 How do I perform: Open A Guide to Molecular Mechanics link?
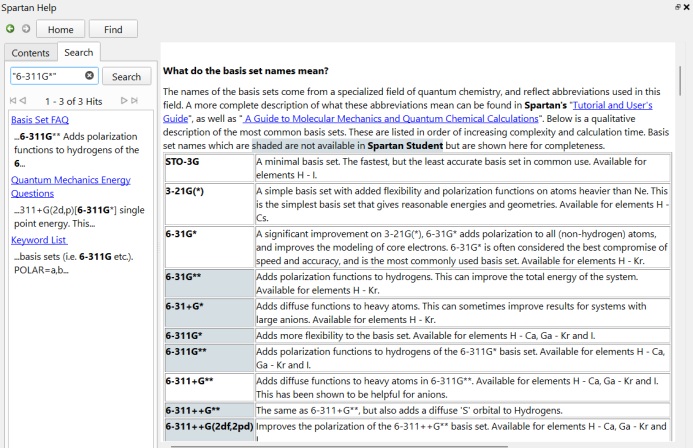391,118
